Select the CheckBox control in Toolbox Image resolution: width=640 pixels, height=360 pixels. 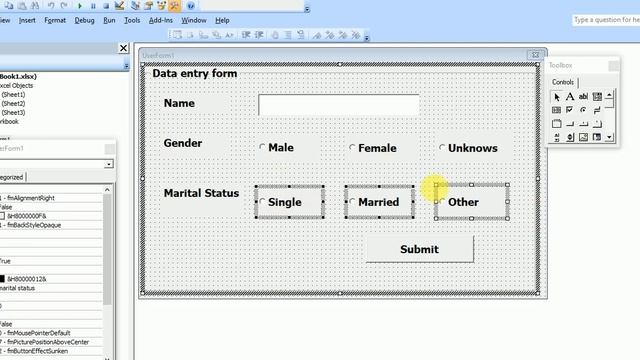tap(570, 110)
